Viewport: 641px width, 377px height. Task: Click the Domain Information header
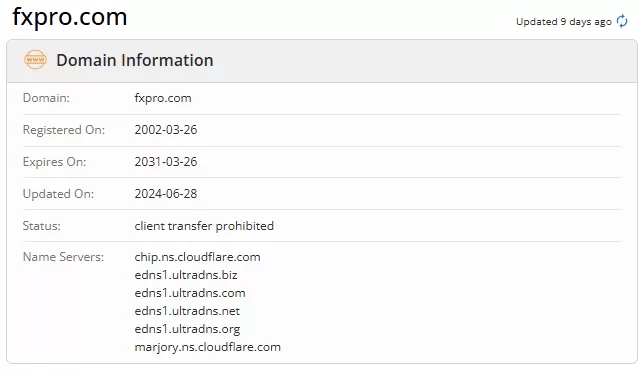pos(135,60)
